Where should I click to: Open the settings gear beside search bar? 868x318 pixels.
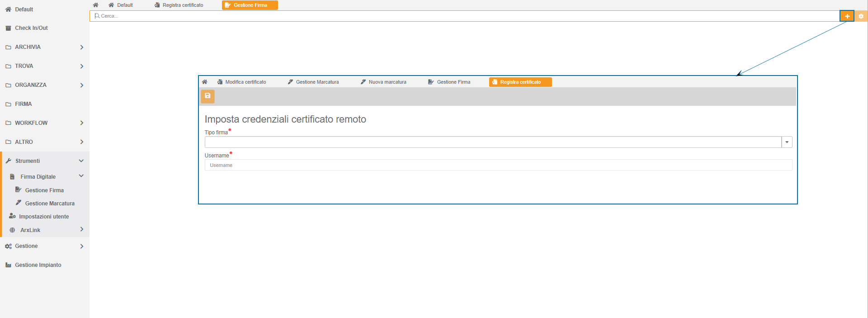(861, 16)
